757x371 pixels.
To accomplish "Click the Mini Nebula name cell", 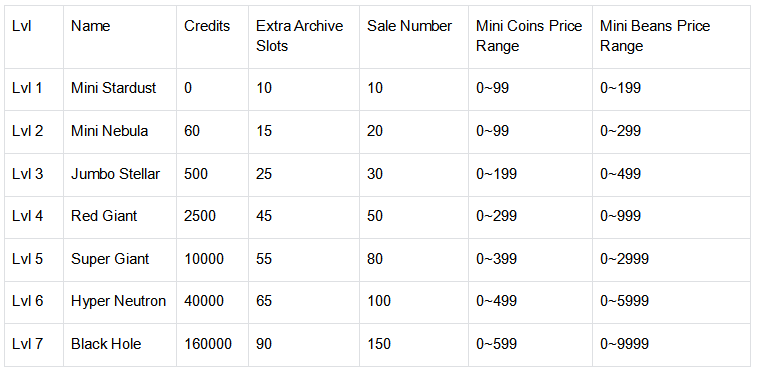I will pos(110,131).
